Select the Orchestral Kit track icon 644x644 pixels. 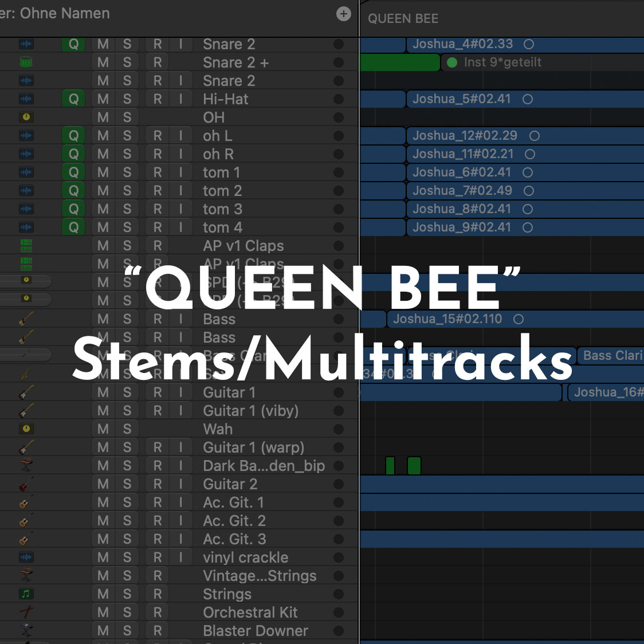point(26,612)
